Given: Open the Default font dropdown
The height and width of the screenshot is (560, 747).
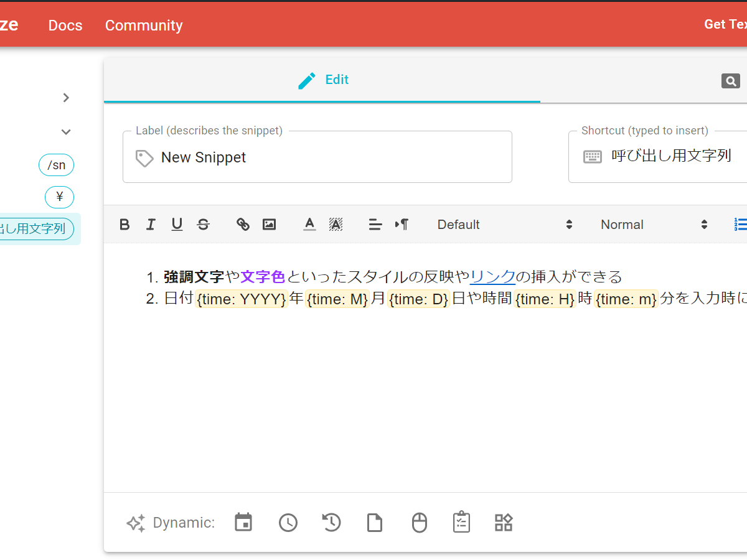Looking at the screenshot, I should [x=504, y=225].
